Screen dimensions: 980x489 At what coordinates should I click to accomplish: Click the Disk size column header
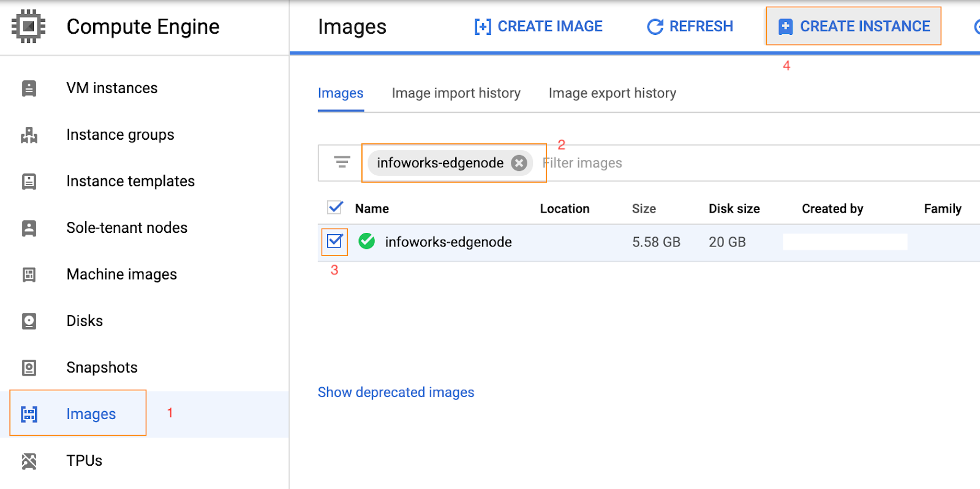tap(734, 208)
